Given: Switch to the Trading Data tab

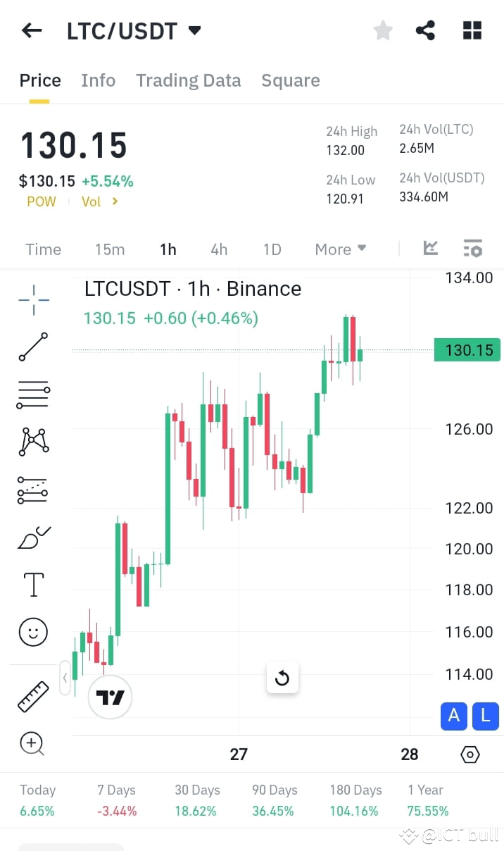Looking at the screenshot, I should (188, 80).
